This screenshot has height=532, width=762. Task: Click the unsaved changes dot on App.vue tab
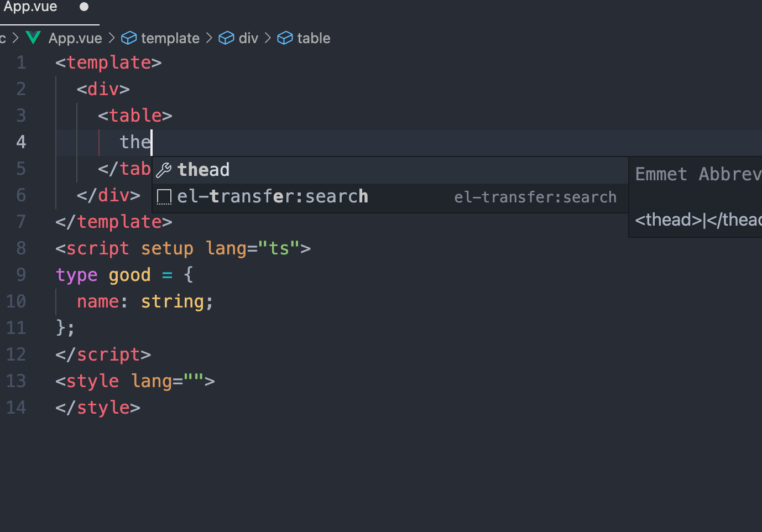[x=83, y=8]
